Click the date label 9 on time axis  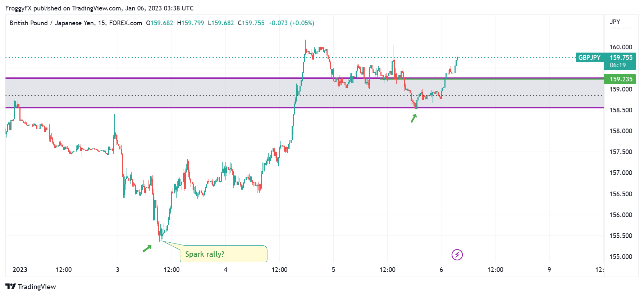point(549,270)
